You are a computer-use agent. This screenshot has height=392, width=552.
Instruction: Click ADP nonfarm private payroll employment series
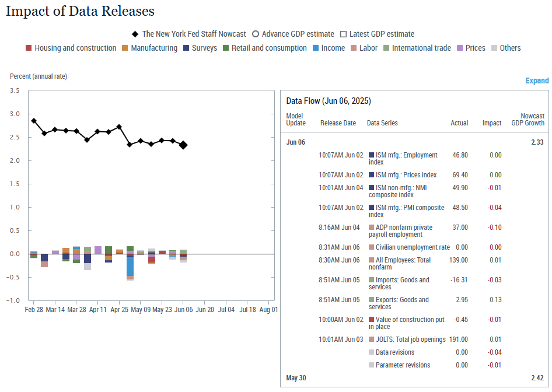tap(401, 231)
